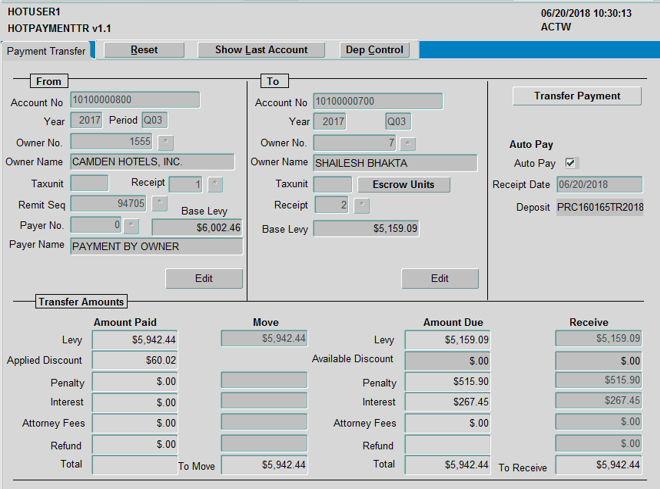660x489 pixels.
Task: Click the Escrow Units button
Action: (404, 185)
